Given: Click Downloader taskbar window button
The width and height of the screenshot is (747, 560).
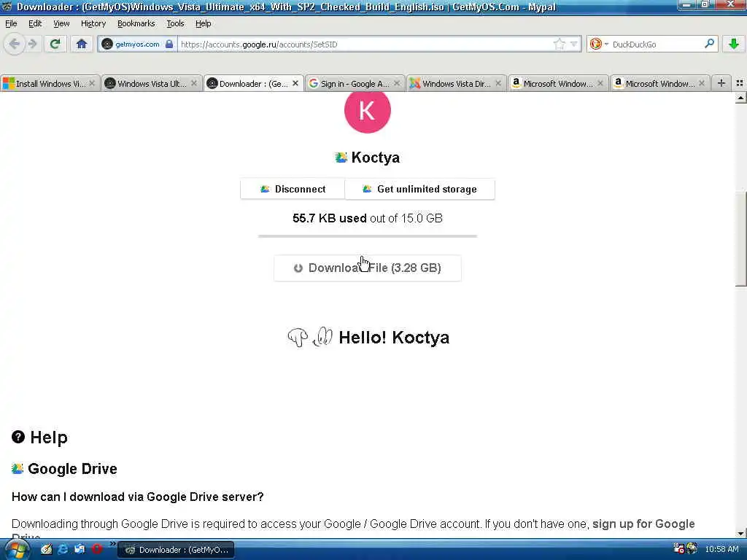Looking at the screenshot, I should pos(176,550).
